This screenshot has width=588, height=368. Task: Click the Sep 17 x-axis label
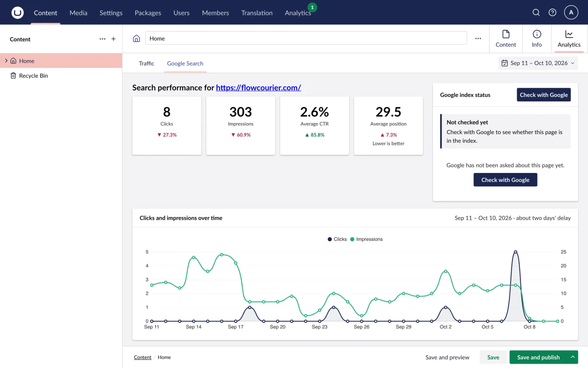tap(236, 327)
